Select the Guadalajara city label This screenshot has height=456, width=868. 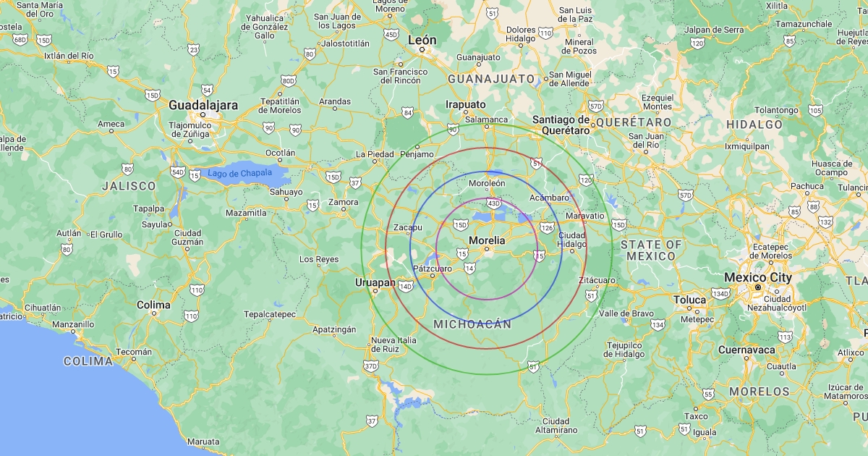[x=203, y=105]
